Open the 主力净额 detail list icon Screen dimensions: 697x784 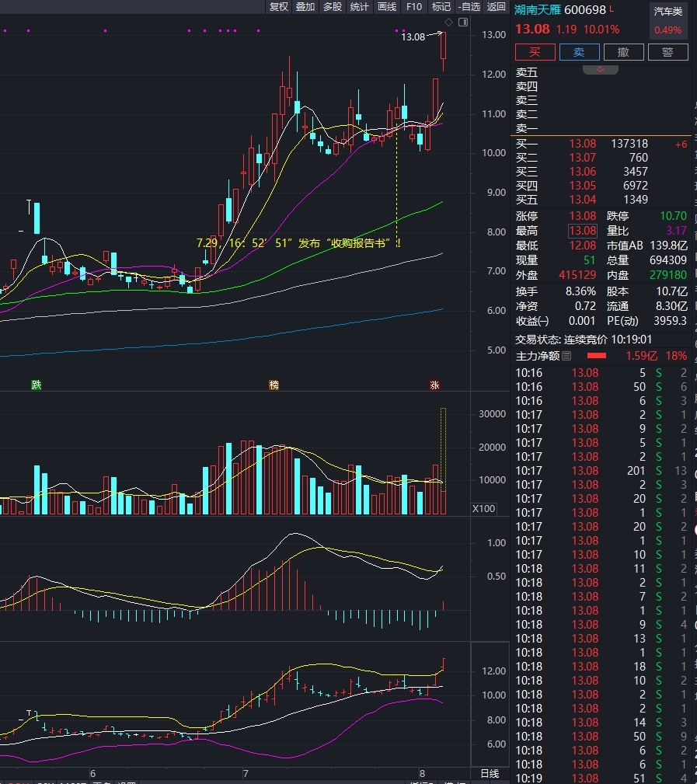click(566, 356)
